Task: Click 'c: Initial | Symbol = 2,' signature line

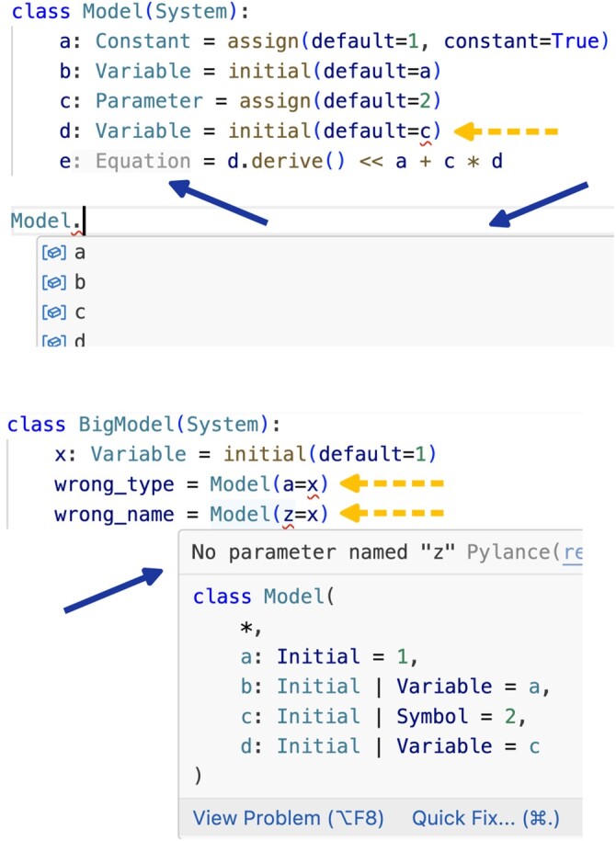Action: pyautogui.click(x=383, y=717)
